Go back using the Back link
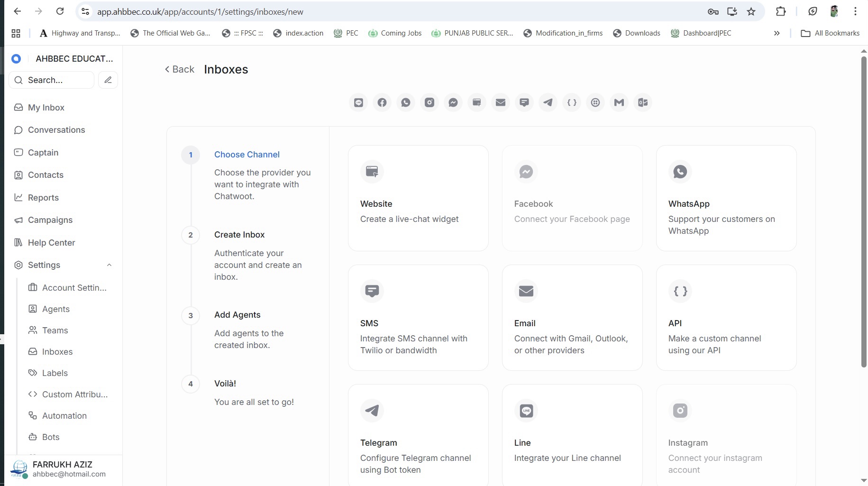Screen dimensions: 868x486 coord(180,69)
